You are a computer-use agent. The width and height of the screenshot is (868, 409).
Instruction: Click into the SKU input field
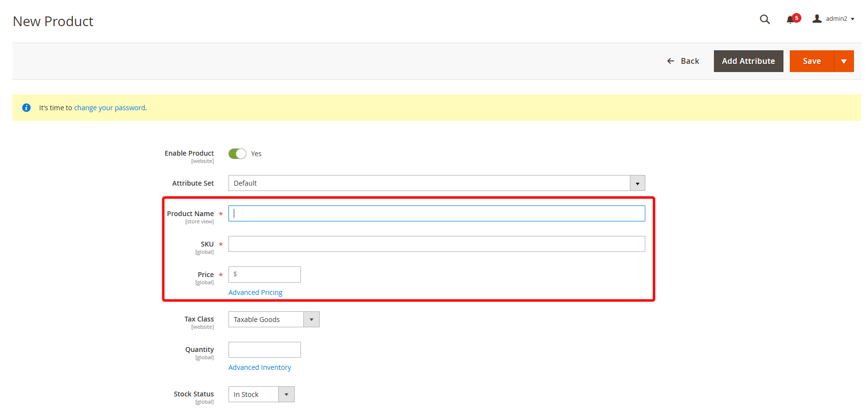click(x=436, y=244)
